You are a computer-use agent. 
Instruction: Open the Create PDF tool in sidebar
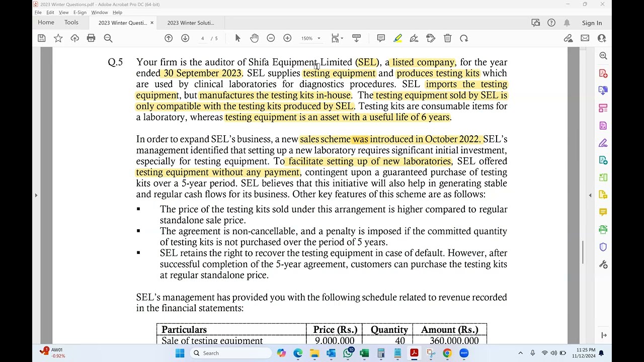[x=603, y=73]
